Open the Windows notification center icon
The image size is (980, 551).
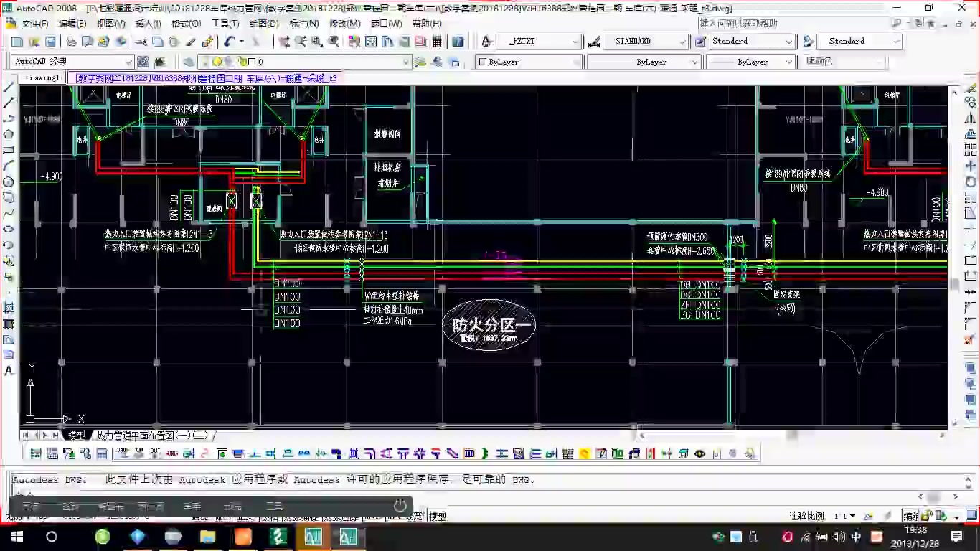pos(956,537)
